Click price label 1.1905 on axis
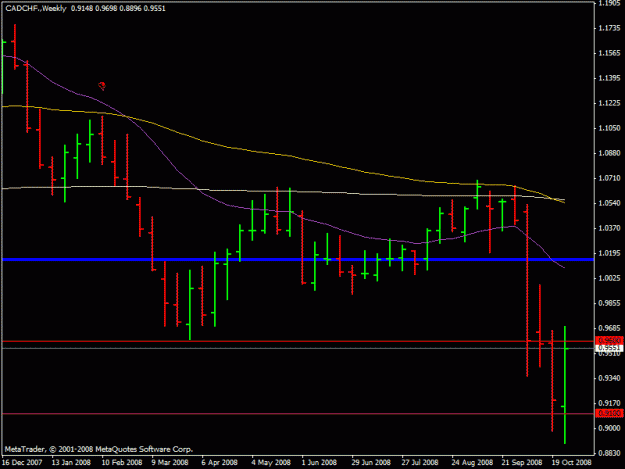Viewport: 625px width, 469px height. tap(609, 3)
